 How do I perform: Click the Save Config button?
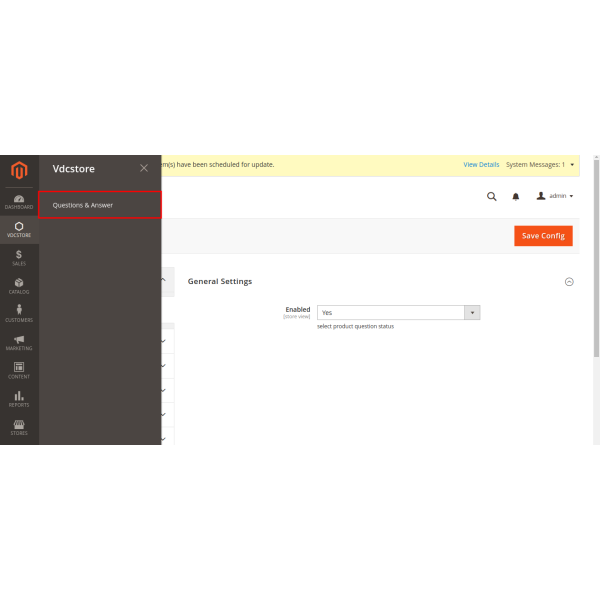[543, 236]
